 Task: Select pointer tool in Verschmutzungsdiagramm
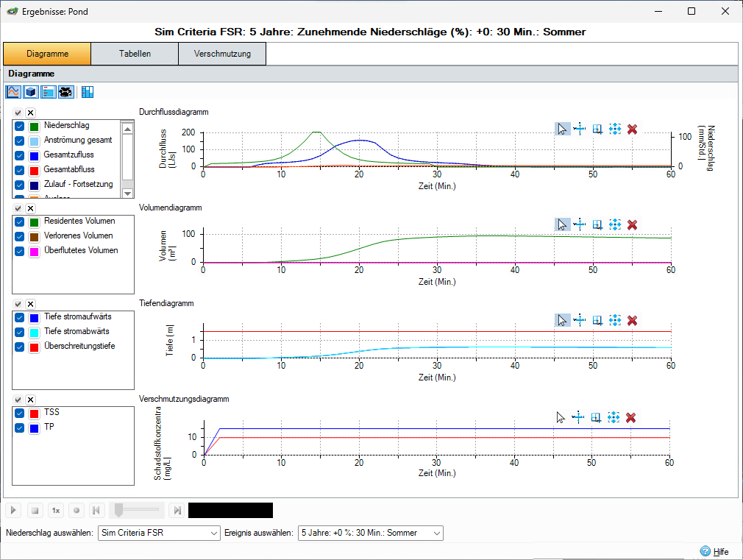[561, 418]
